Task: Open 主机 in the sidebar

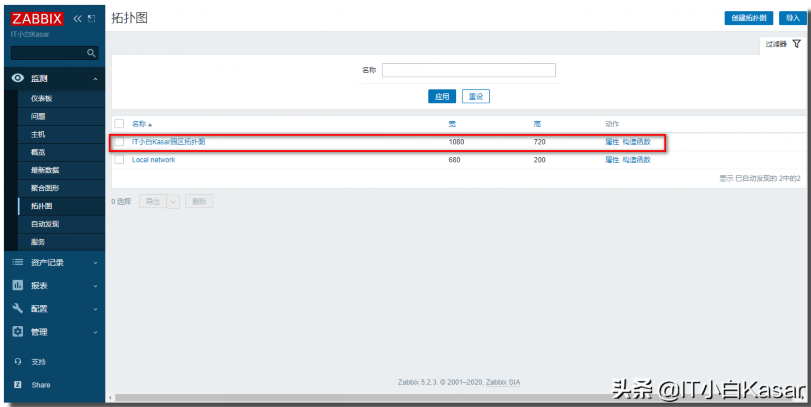Action: (x=61, y=134)
